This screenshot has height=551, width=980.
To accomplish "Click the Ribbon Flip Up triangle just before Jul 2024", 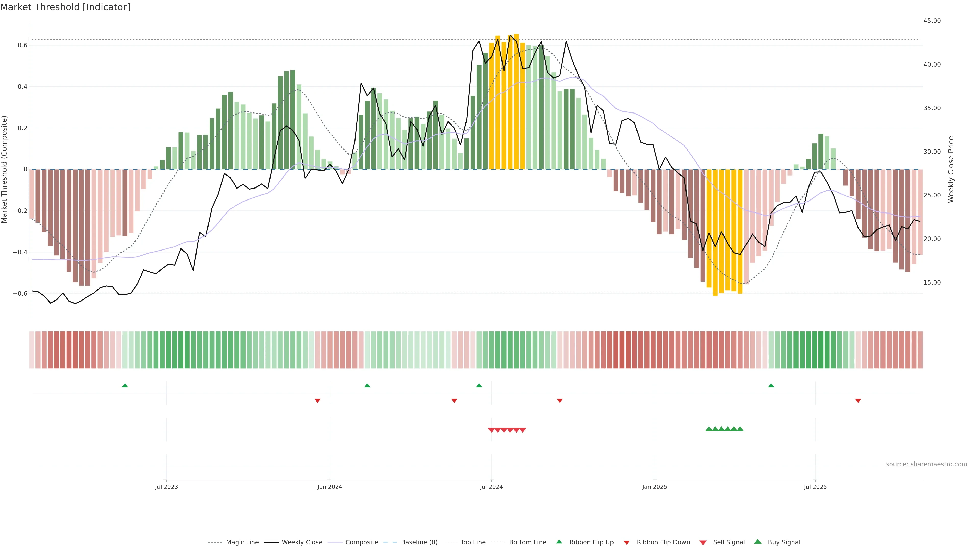I will click(x=479, y=386).
